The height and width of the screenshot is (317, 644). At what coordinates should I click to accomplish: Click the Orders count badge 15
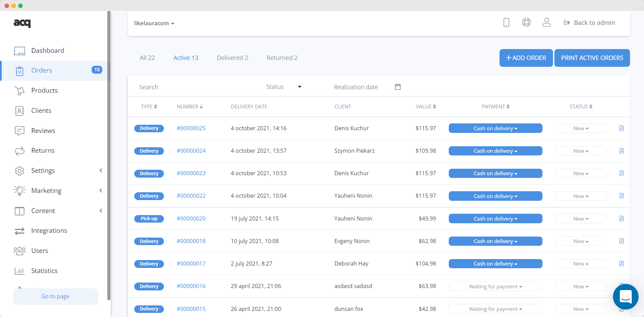[x=97, y=70]
